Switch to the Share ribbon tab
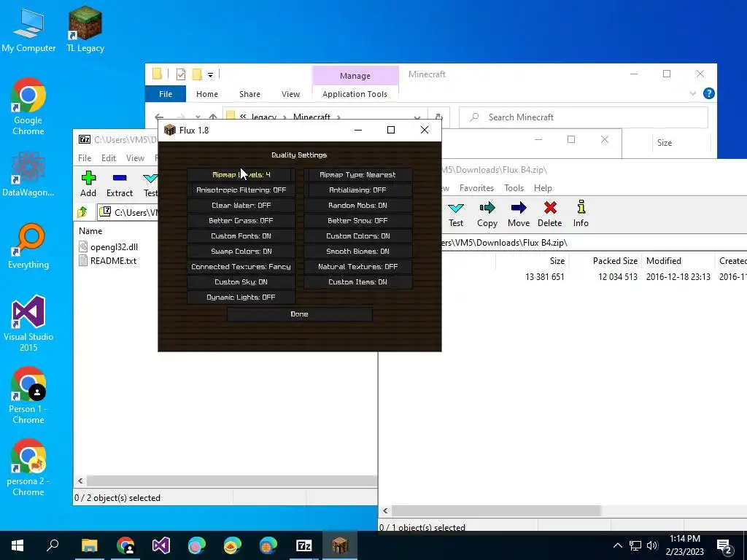This screenshot has height=560, width=747. coord(249,94)
